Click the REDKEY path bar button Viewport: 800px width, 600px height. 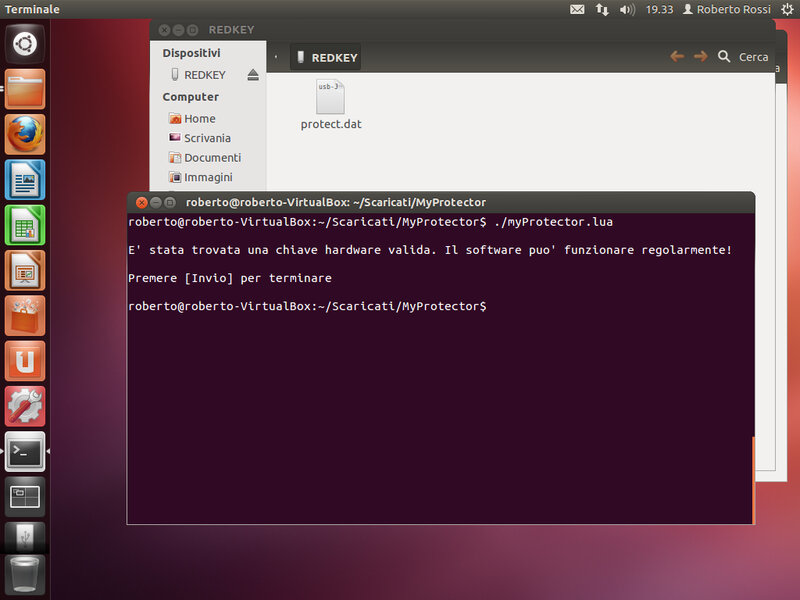coord(326,58)
